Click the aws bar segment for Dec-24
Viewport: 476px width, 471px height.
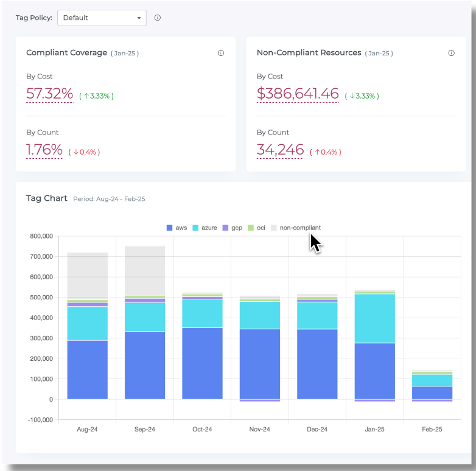317,364
